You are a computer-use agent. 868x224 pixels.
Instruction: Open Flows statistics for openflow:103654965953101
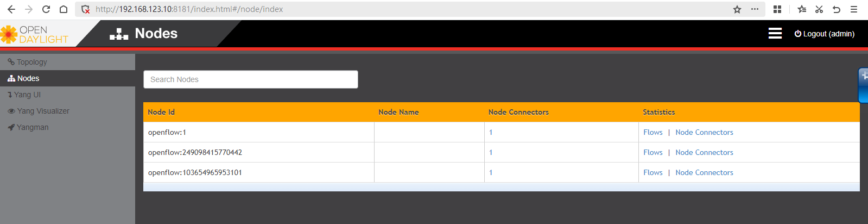pos(653,172)
